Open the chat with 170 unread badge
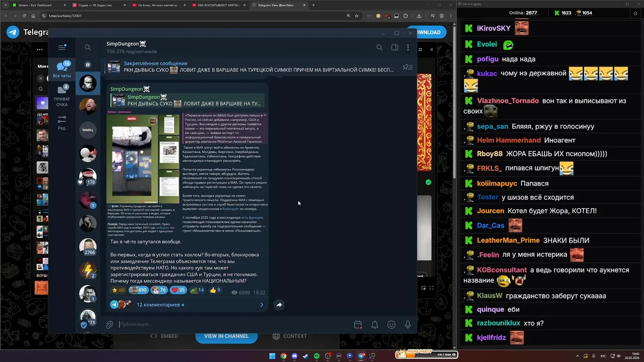Image resolution: width=644 pixels, height=362 pixels. point(88,176)
